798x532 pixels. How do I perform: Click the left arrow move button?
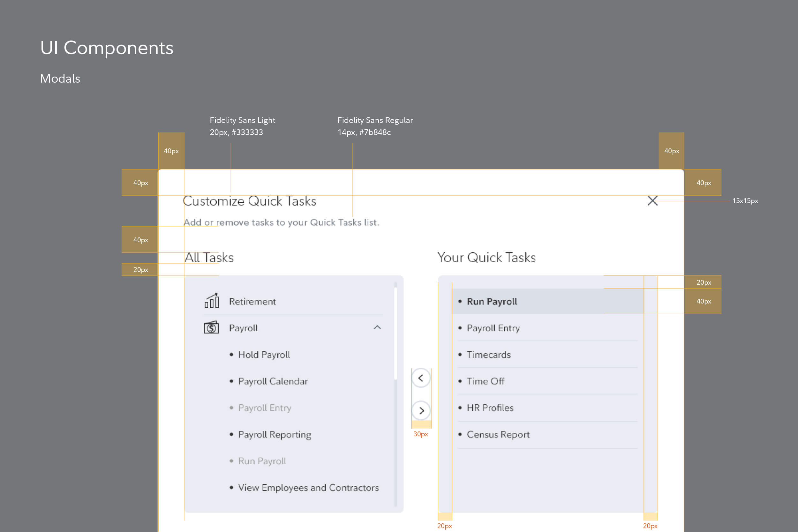click(421, 378)
